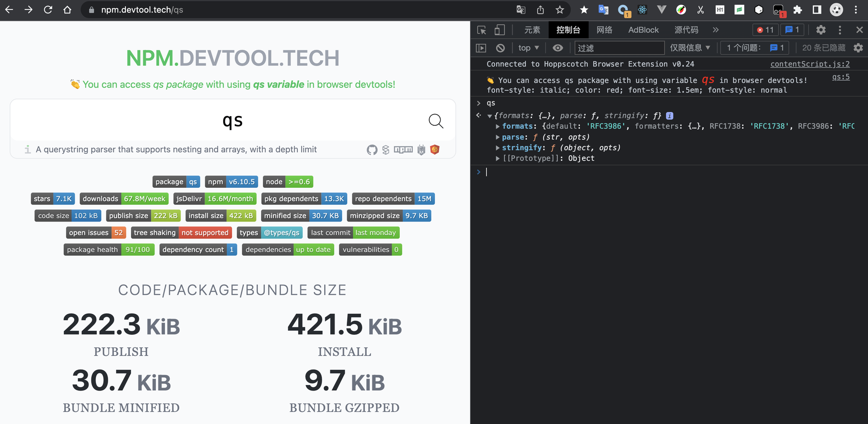Switch to the 控制台 tab

point(568,30)
